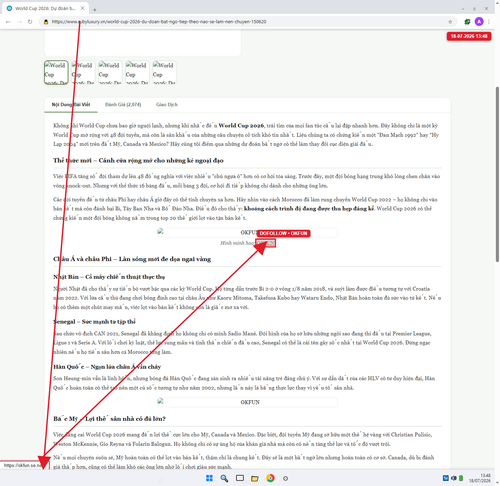Open the purple profile avatar

[x=479, y=22]
